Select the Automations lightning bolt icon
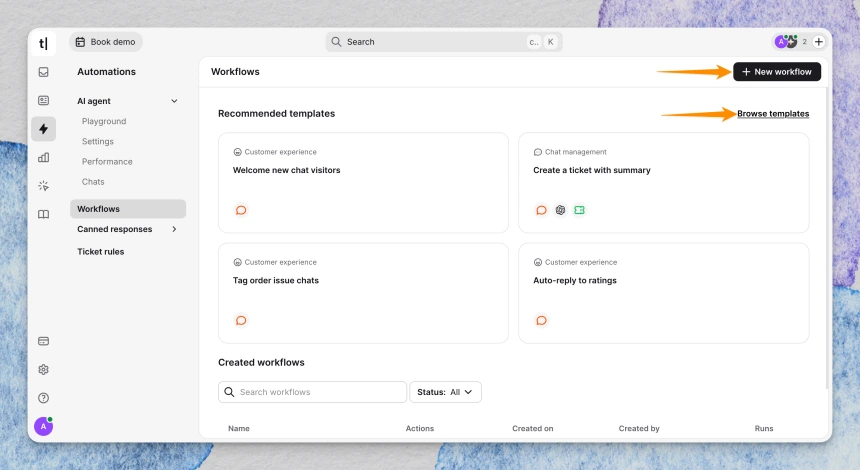 point(43,129)
